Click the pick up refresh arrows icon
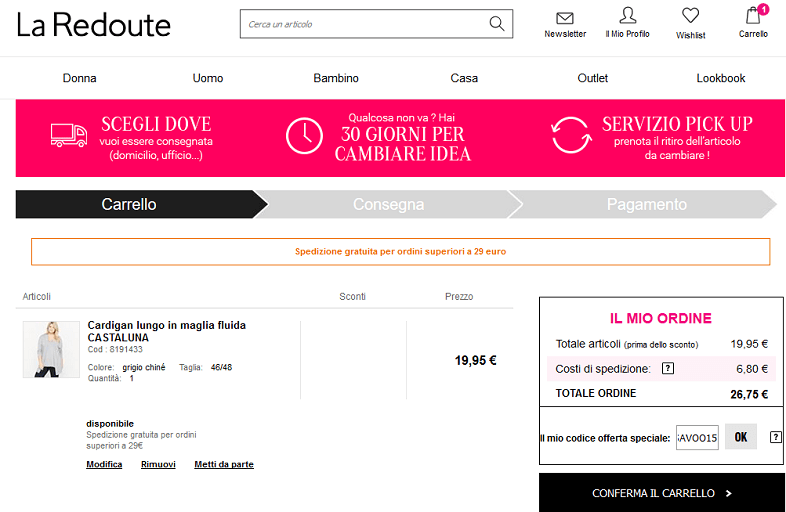Image resolution: width=786 pixels, height=512 pixels. [x=571, y=135]
